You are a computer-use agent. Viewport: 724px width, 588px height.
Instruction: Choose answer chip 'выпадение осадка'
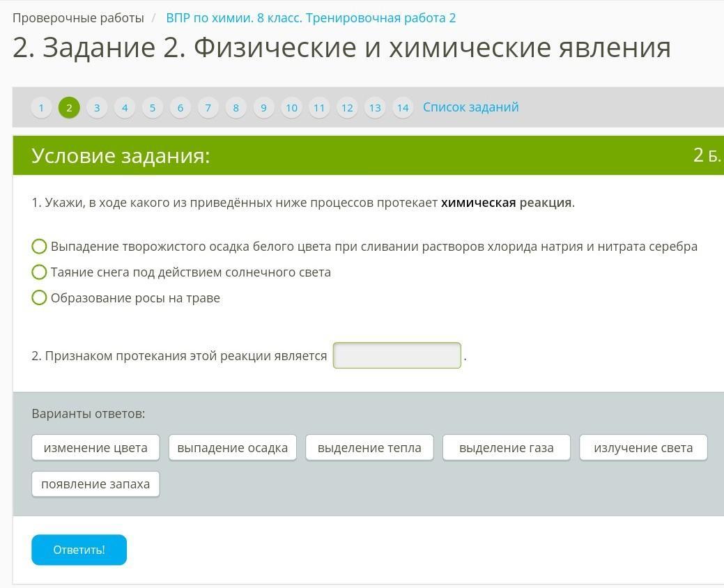click(x=233, y=448)
